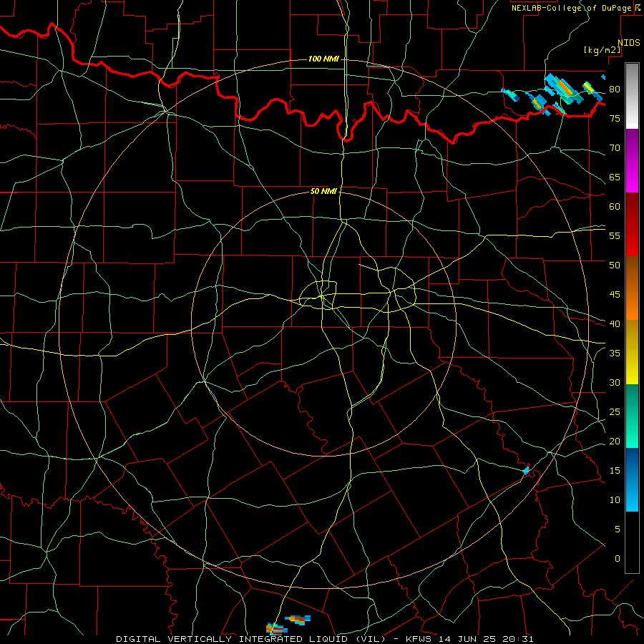Select scale value 40 on the legend
This screenshot has width=644, height=644.
615,324
